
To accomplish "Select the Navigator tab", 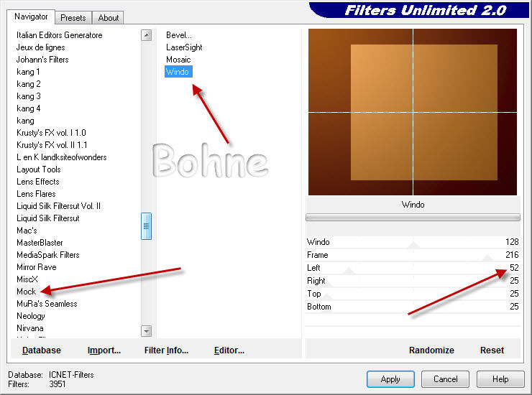I will [32, 17].
